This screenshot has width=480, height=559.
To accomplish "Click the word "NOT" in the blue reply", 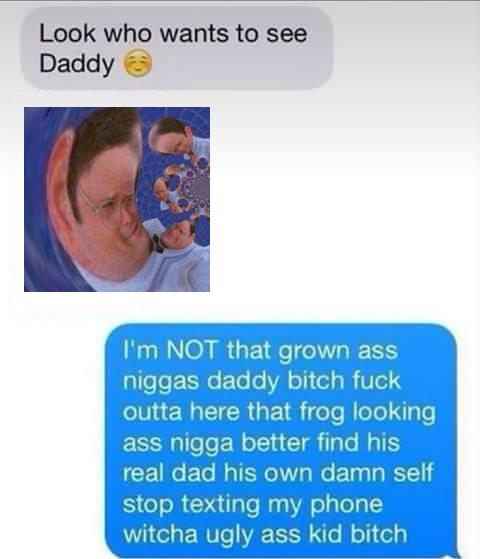I will [x=191, y=350].
